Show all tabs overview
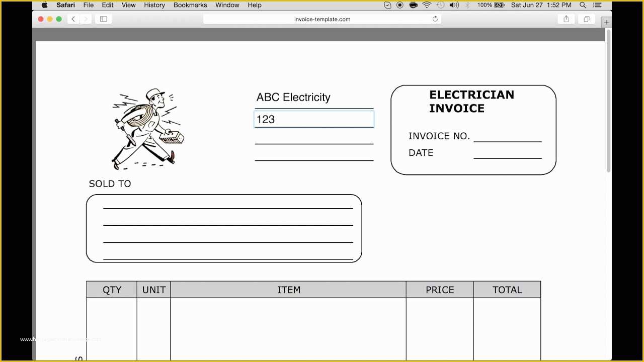Viewport: 644px width, 362px height. tap(587, 19)
